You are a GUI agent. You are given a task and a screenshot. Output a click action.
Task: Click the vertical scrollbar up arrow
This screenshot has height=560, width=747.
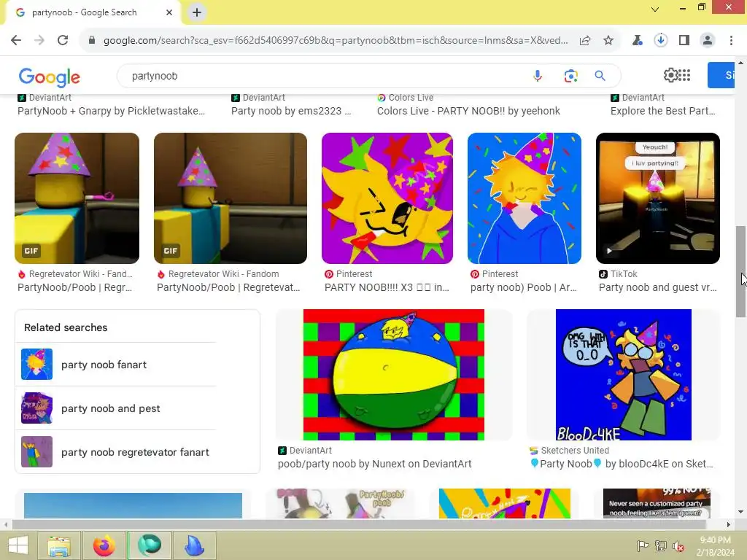(740, 63)
